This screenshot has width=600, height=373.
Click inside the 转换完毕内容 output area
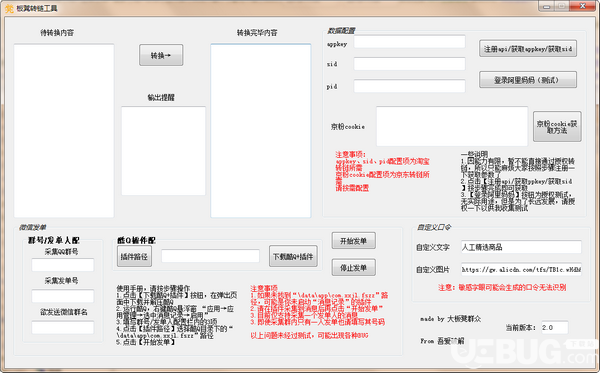click(x=261, y=130)
